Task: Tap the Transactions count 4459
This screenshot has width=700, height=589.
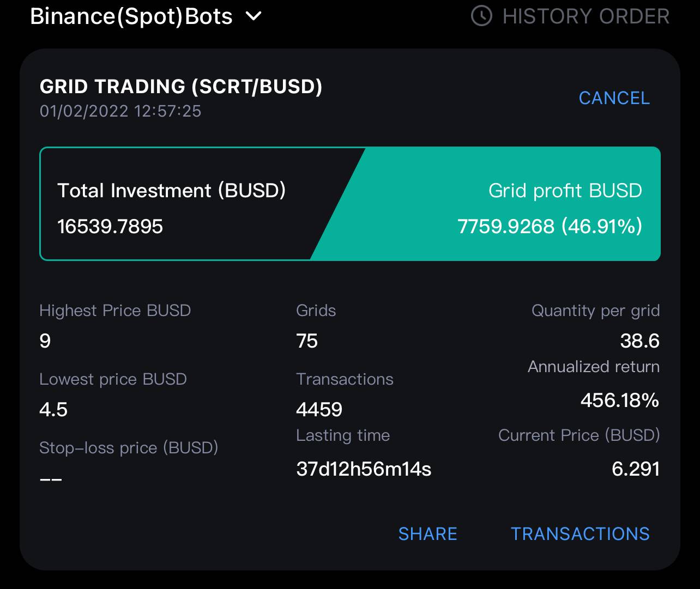Action: point(319,409)
